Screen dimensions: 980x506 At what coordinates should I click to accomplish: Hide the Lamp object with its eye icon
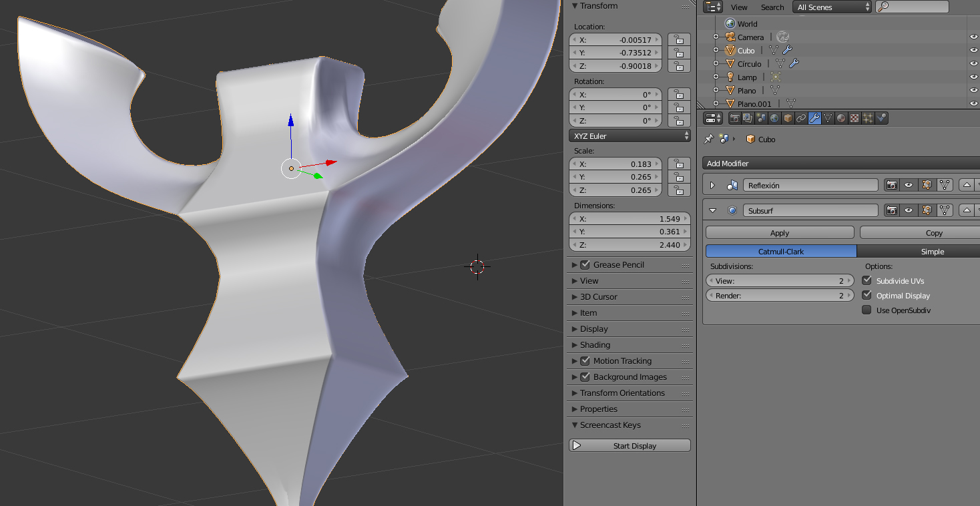(973, 77)
